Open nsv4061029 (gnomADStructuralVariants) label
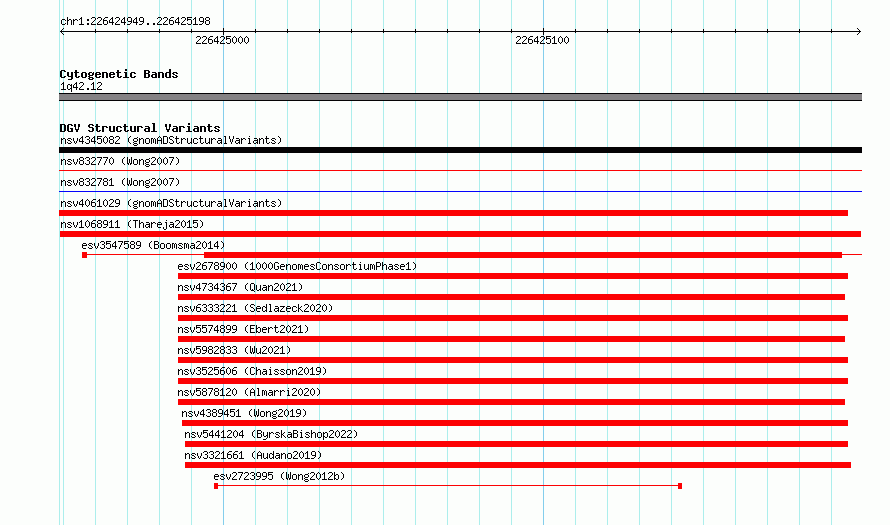 click(x=171, y=203)
